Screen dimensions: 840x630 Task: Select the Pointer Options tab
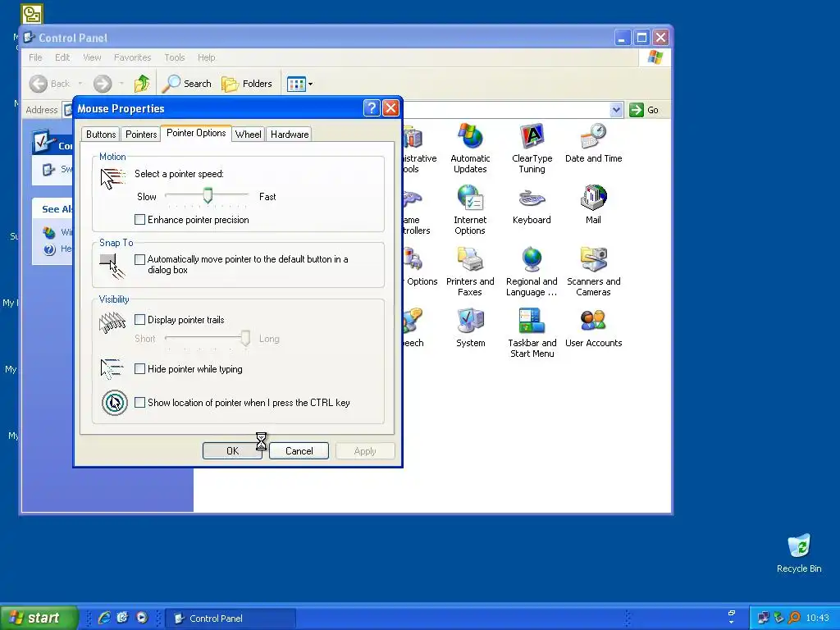196,133
